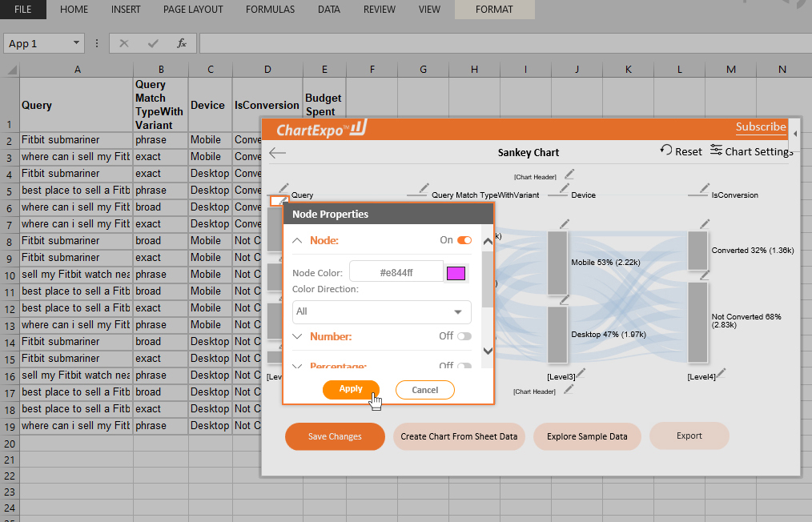Open the FILE tab
The height and width of the screenshot is (522, 812).
tap(22, 10)
